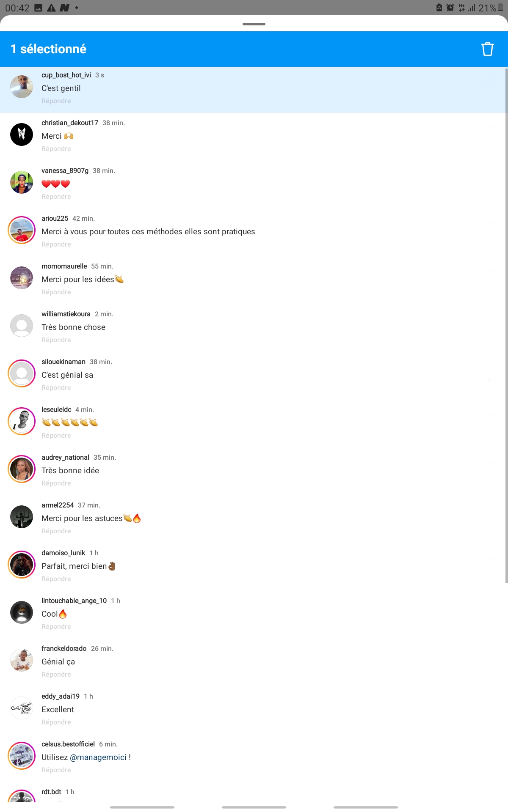Reply to momomaurelle's comment
Image resolution: width=508 pixels, height=812 pixels.
(x=56, y=292)
